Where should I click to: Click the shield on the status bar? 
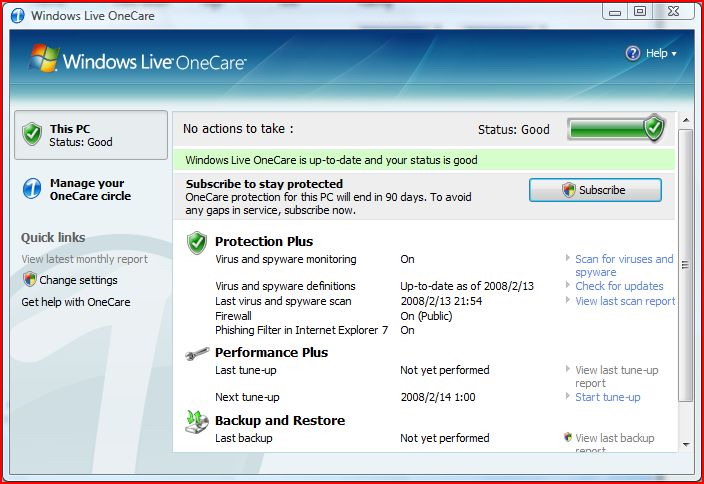(x=654, y=128)
